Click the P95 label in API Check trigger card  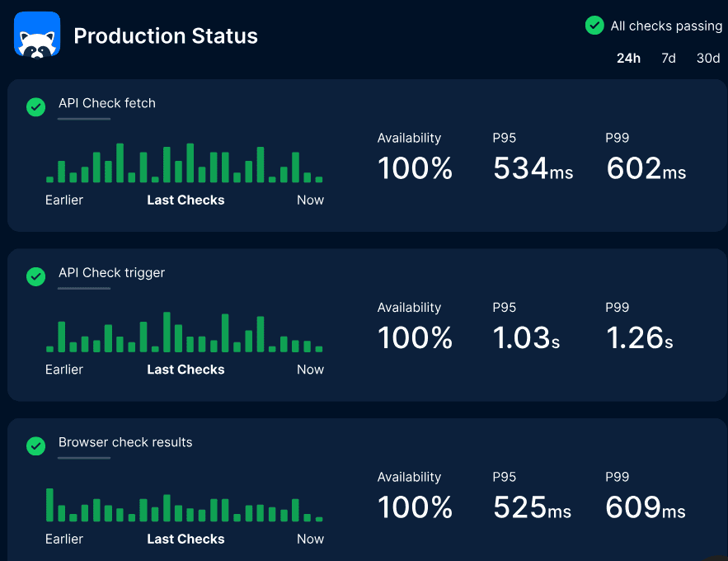coord(505,308)
